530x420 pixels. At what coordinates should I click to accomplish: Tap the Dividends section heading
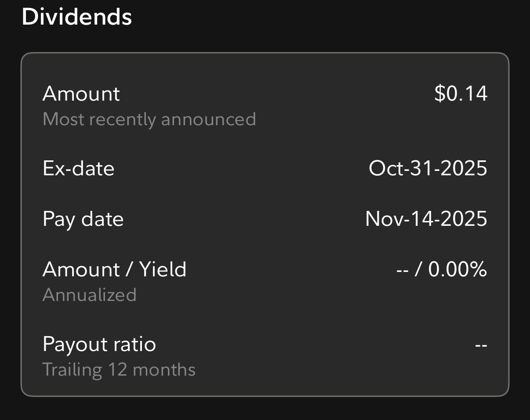(x=77, y=17)
